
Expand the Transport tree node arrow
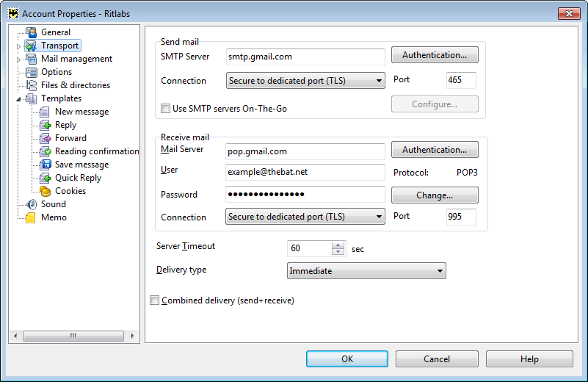click(18, 46)
